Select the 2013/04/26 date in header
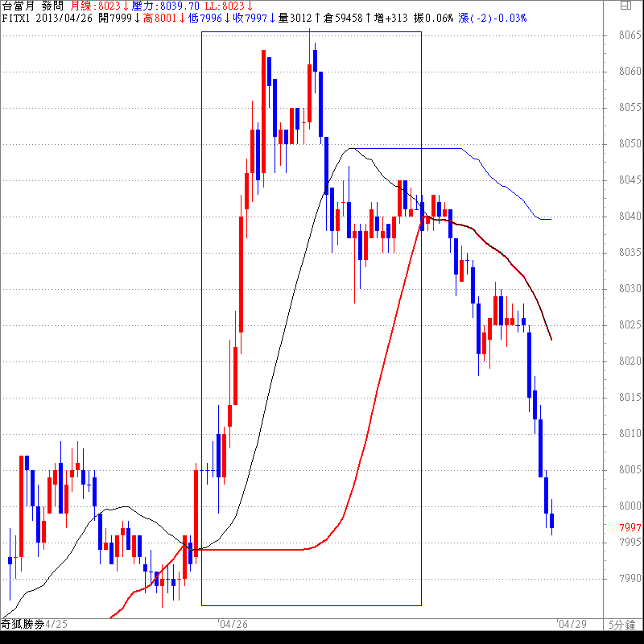Screen dimensions: 644x644 pos(64,18)
